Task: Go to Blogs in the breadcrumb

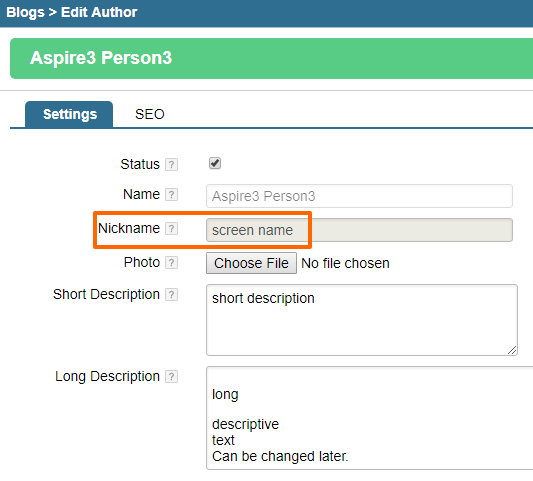Action: 25,13
